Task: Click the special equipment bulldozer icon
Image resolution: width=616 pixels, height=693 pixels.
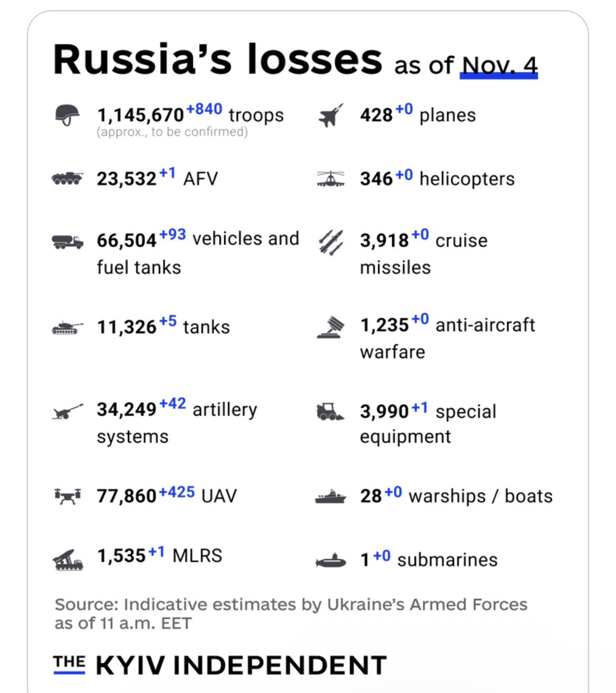Action: (330, 412)
